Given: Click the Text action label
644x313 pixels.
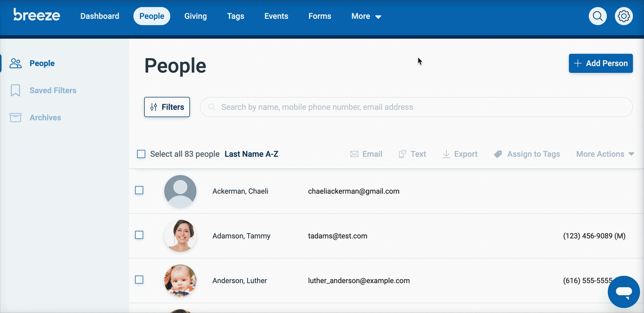Looking at the screenshot, I should (x=418, y=154).
